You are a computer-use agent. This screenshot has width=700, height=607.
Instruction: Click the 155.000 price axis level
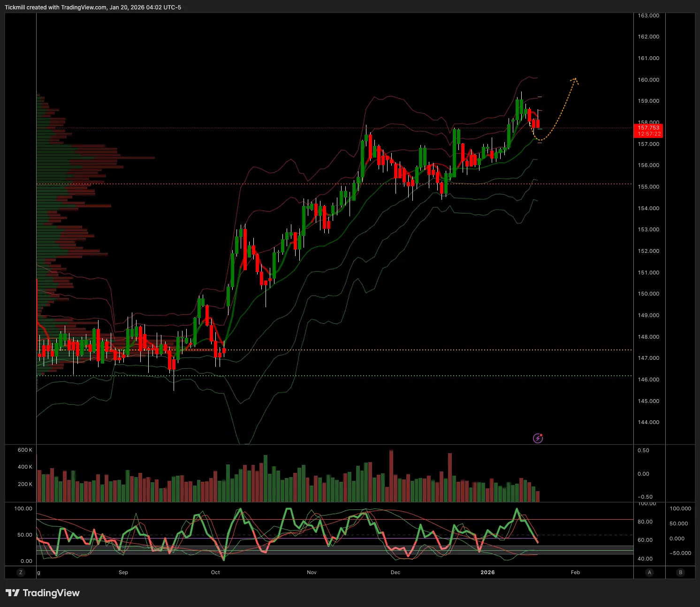point(648,187)
